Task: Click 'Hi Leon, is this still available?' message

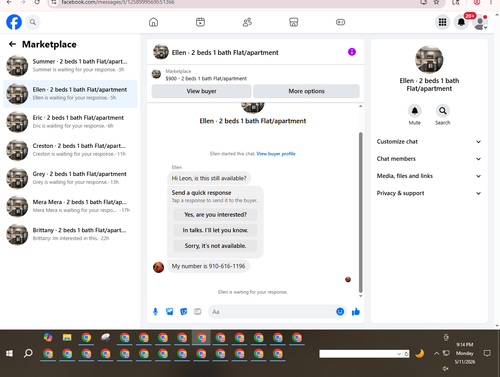Action: pyautogui.click(x=209, y=178)
